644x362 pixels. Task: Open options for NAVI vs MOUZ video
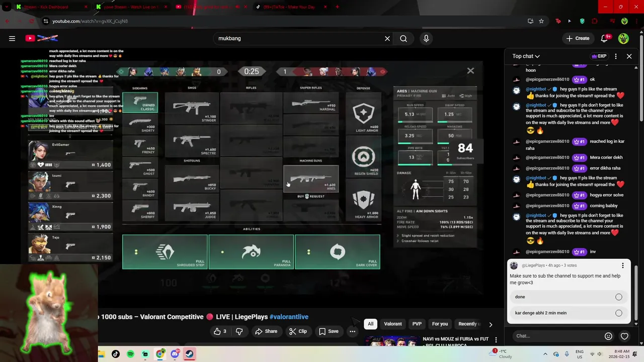496,340
